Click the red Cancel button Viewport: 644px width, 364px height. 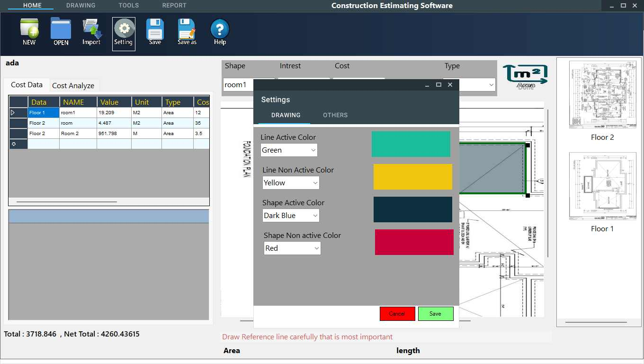pyautogui.click(x=397, y=314)
